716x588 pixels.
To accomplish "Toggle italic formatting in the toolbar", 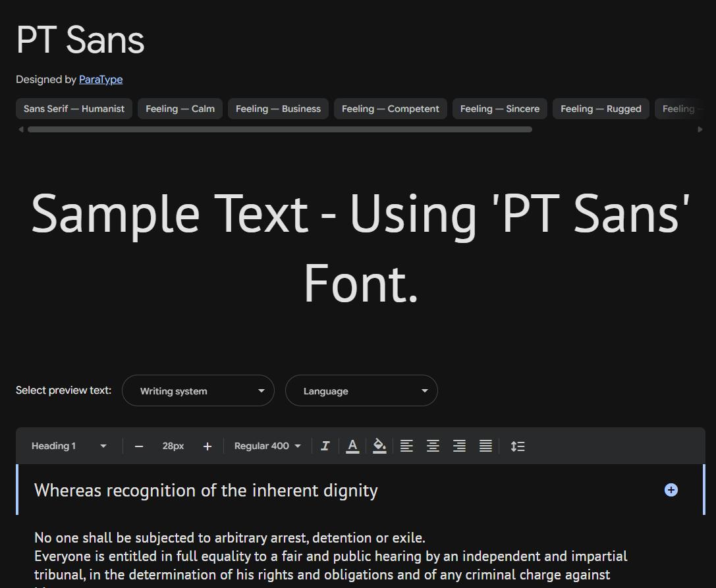I will [325, 446].
